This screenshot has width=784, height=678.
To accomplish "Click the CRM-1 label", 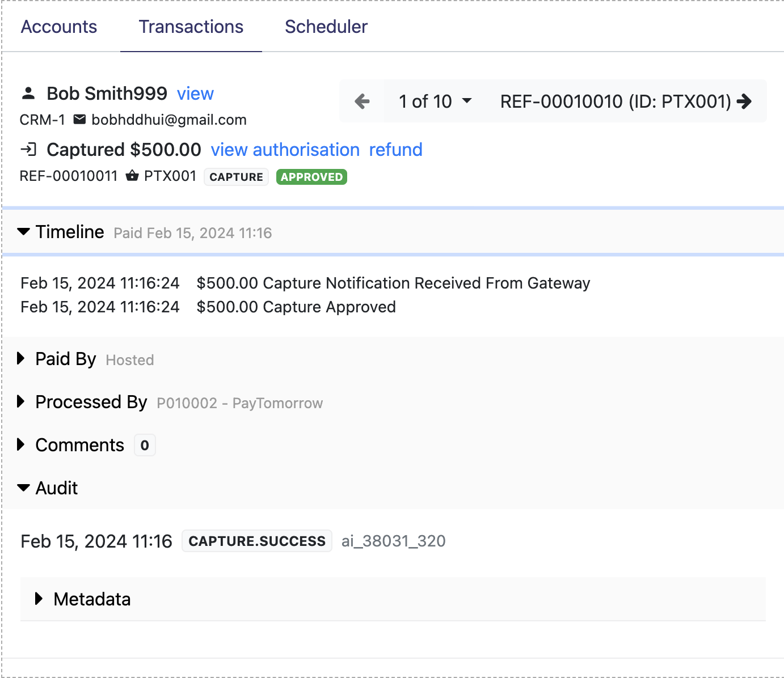I will click(x=43, y=120).
